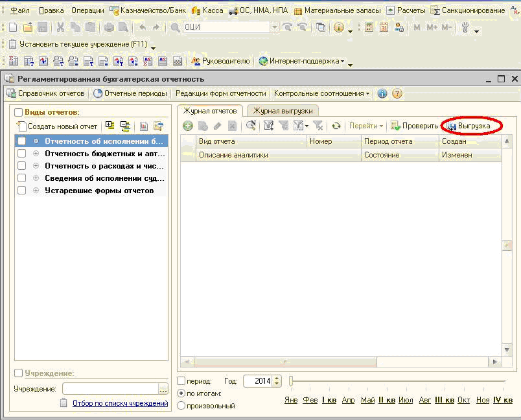Click the Print icon in toolbar

pyautogui.click(x=109, y=27)
